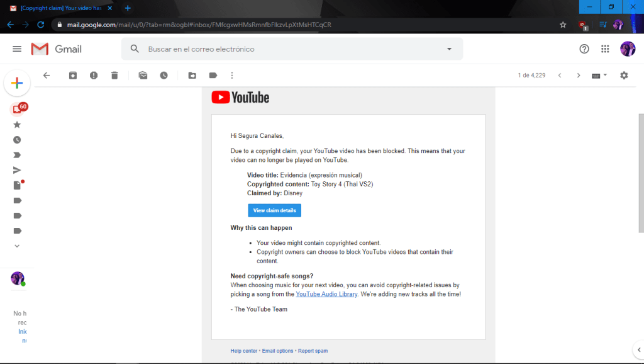Open the More options three-dot menu

232,76
